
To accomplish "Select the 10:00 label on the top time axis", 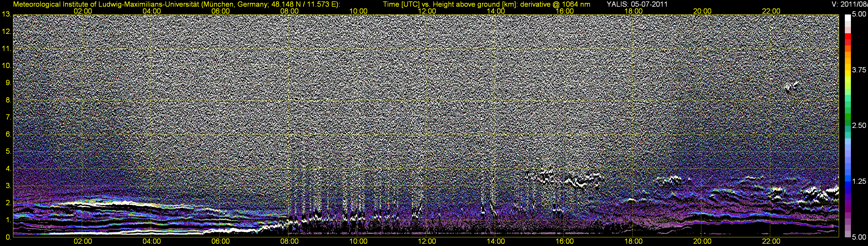I will pyautogui.click(x=358, y=11).
